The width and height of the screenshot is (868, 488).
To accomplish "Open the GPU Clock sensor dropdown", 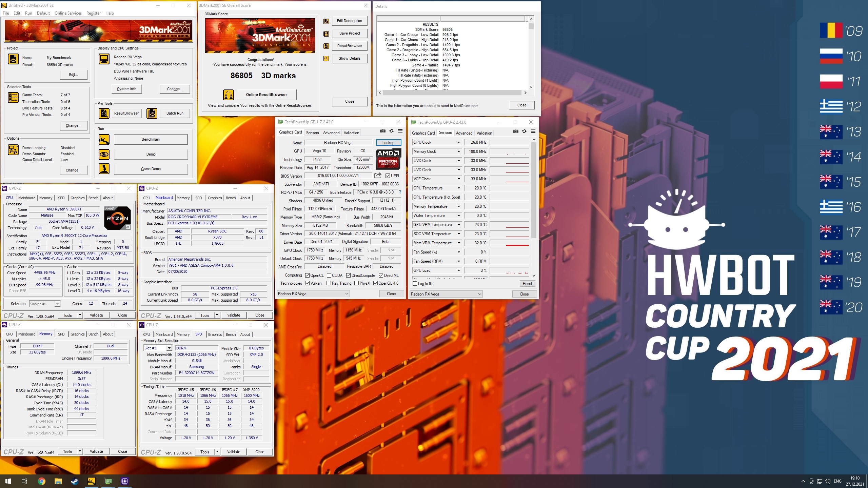I will (x=459, y=142).
